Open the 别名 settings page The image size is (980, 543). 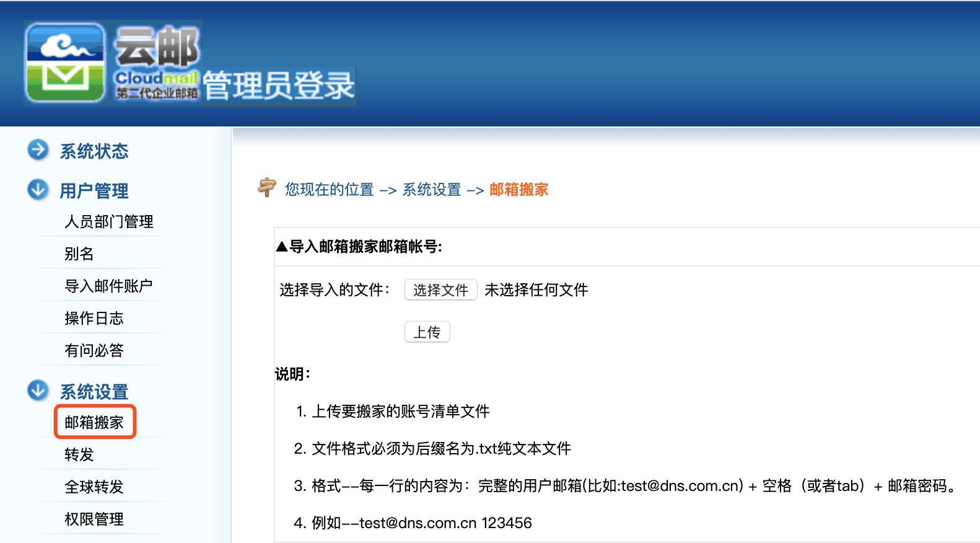click(79, 254)
